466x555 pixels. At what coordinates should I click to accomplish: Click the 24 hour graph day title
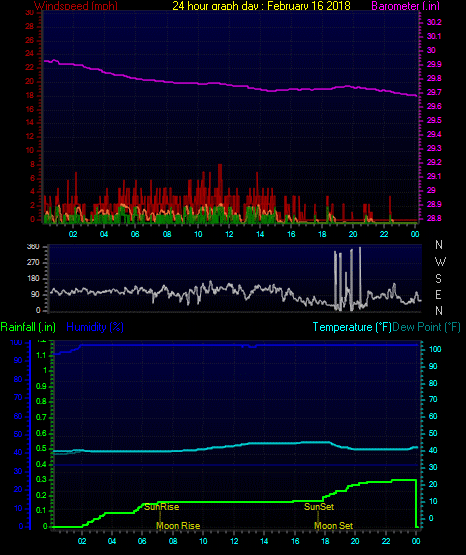click(261, 6)
